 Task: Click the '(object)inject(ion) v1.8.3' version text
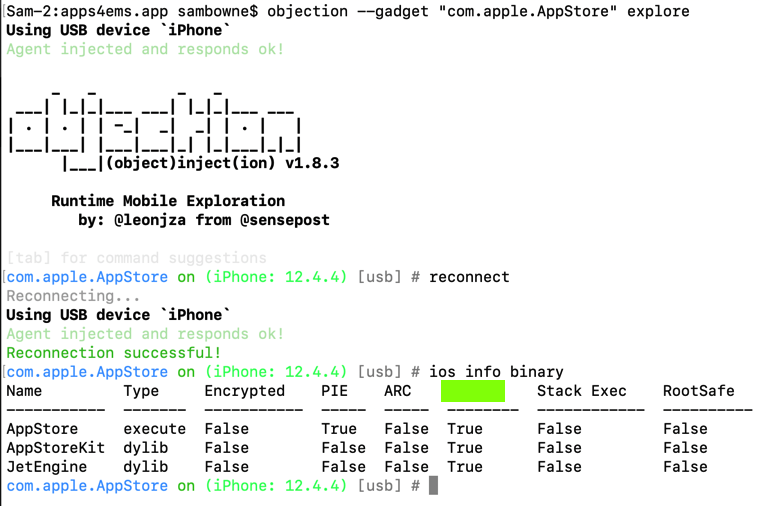point(222,163)
